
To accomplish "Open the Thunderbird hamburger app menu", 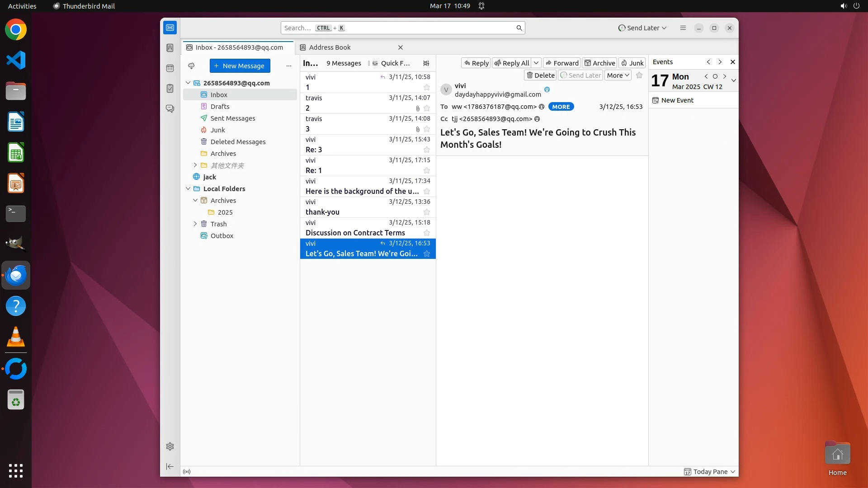I will pos(683,28).
